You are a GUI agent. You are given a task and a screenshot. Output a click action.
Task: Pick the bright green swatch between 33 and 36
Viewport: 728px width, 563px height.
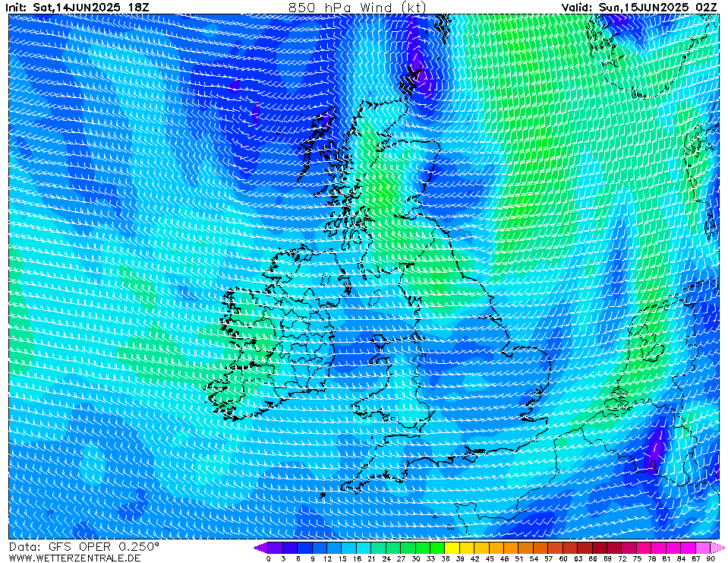[x=437, y=548]
